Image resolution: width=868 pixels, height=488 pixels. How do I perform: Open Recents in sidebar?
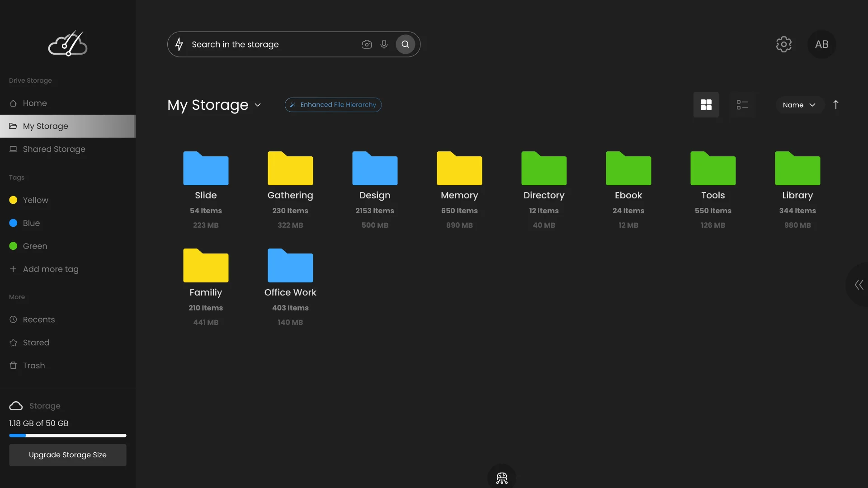68,319
